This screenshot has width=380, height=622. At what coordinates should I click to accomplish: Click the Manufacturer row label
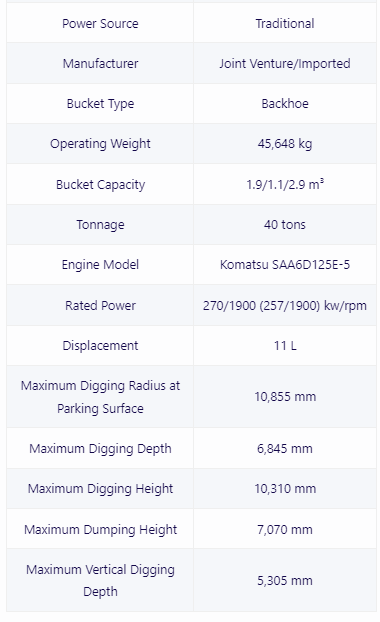[x=100, y=63]
